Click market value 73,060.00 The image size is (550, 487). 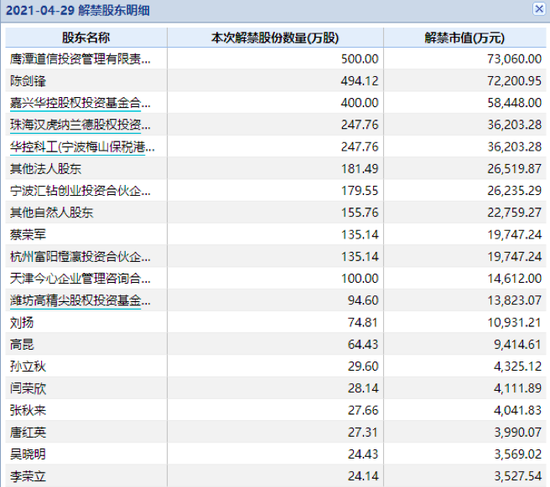[x=514, y=59]
